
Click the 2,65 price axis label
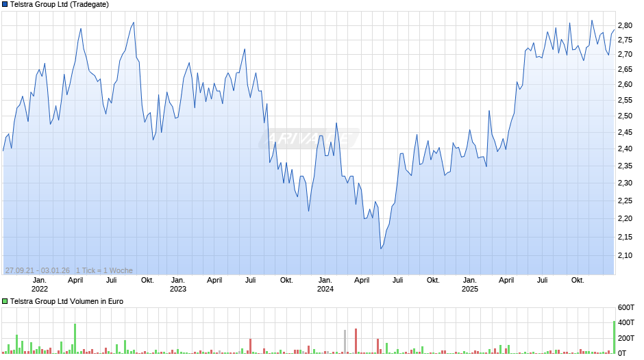[x=625, y=69]
